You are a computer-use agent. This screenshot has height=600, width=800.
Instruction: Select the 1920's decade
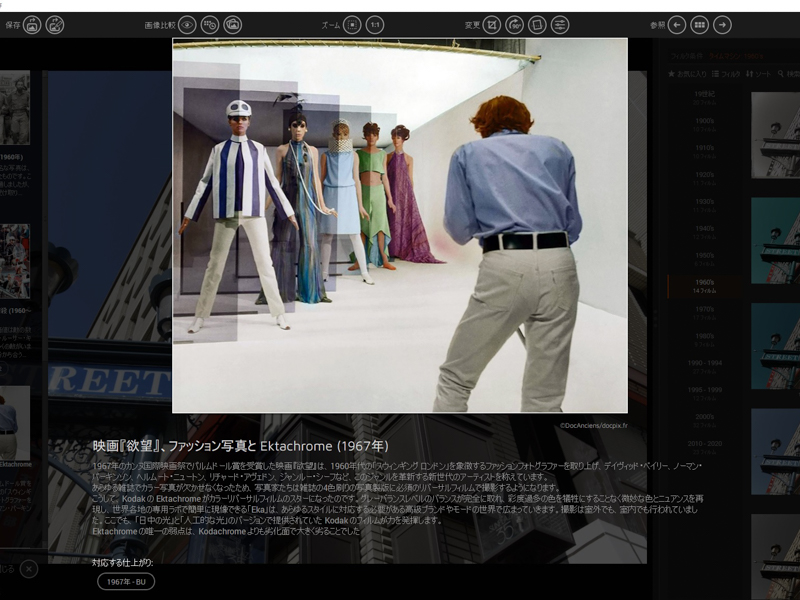click(705, 179)
